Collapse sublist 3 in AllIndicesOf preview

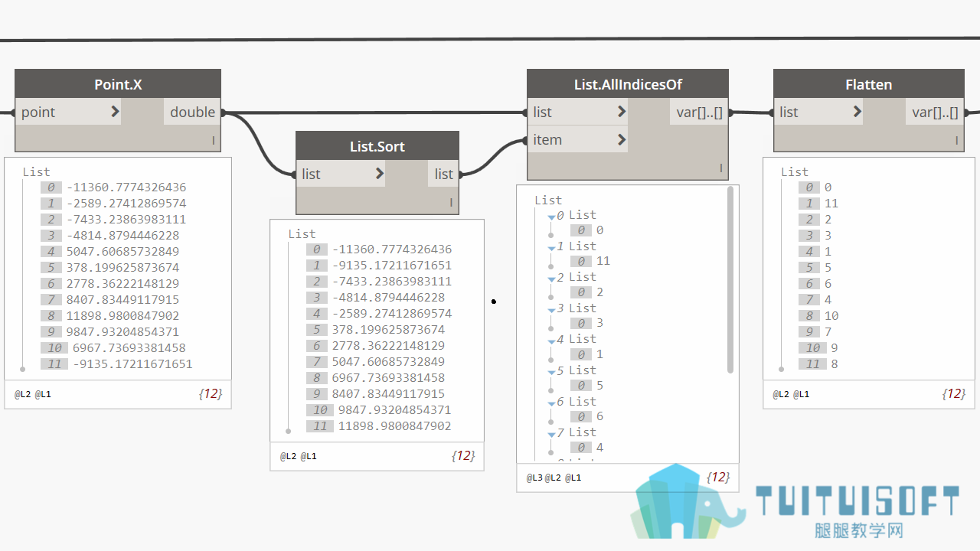click(x=551, y=310)
